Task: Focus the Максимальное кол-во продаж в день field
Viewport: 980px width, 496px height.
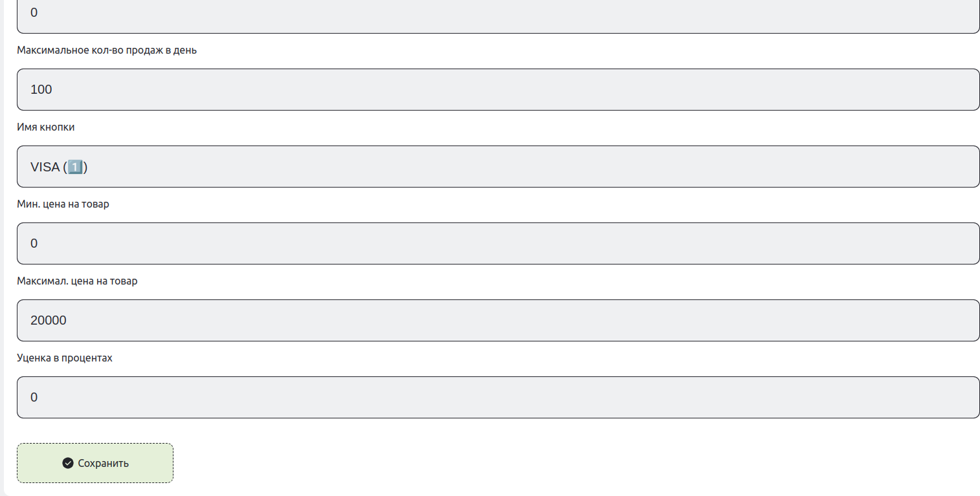Action: pos(498,89)
